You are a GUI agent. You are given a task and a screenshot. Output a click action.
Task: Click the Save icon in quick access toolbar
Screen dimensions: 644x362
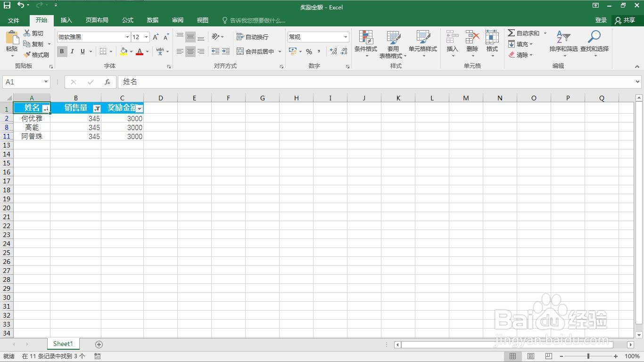tap(7, 5)
